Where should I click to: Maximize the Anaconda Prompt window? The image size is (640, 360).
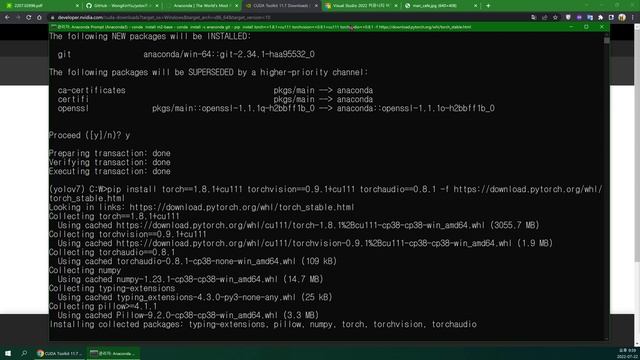tap(587, 27)
